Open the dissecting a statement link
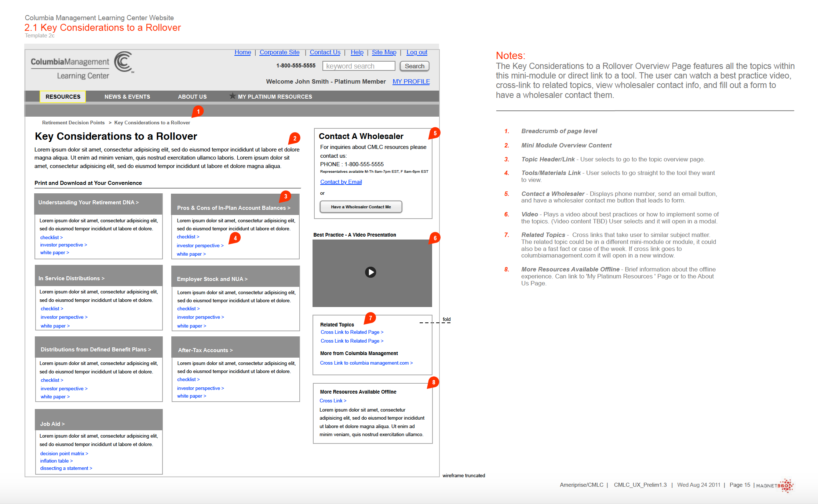 click(66, 468)
